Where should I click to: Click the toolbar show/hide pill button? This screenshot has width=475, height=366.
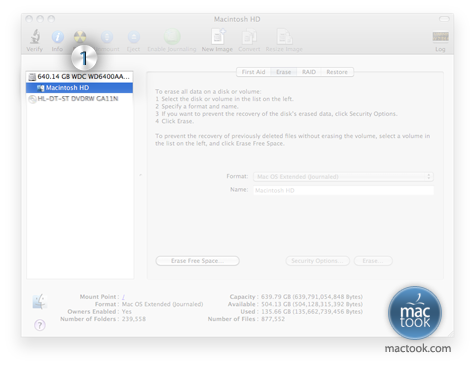click(x=444, y=19)
